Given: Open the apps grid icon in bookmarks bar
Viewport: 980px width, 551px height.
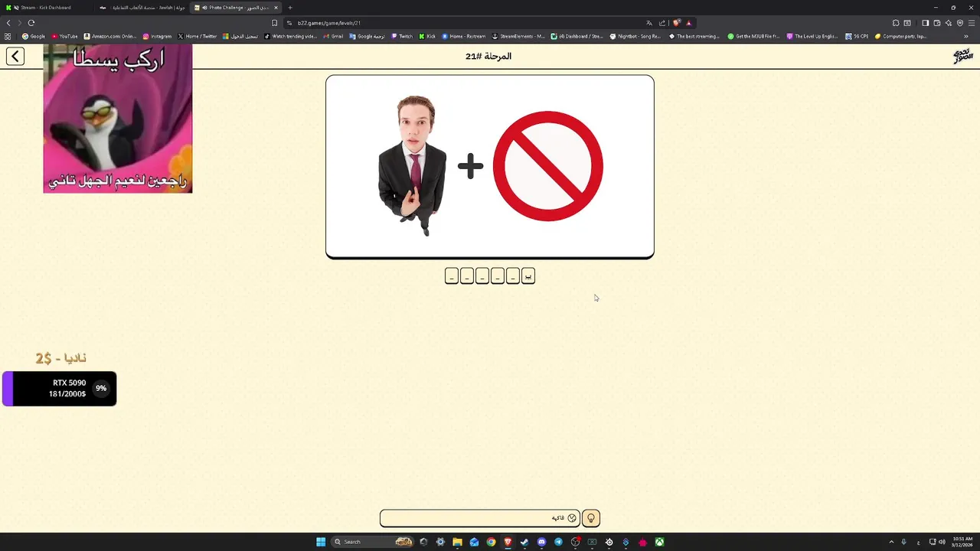Looking at the screenshot, I should coord(8,36).
